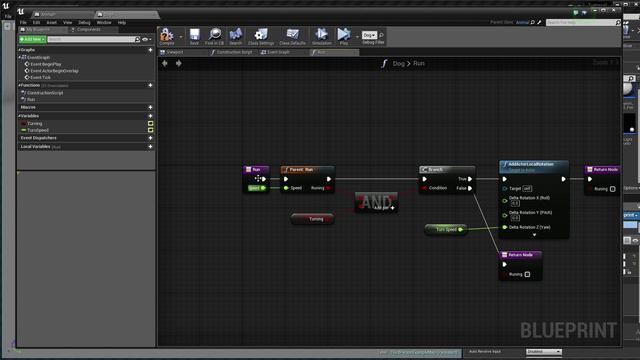Open the View menu
This screenshot has height=360, width=640.
[x=67, y=22]
